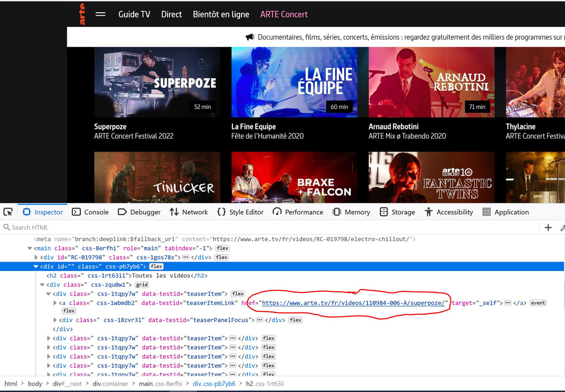Collapse the selected div css-pb7yb6 node
The width and height of the screenshot is (565, 392).
pyautogui.click(x=36, y=266)
